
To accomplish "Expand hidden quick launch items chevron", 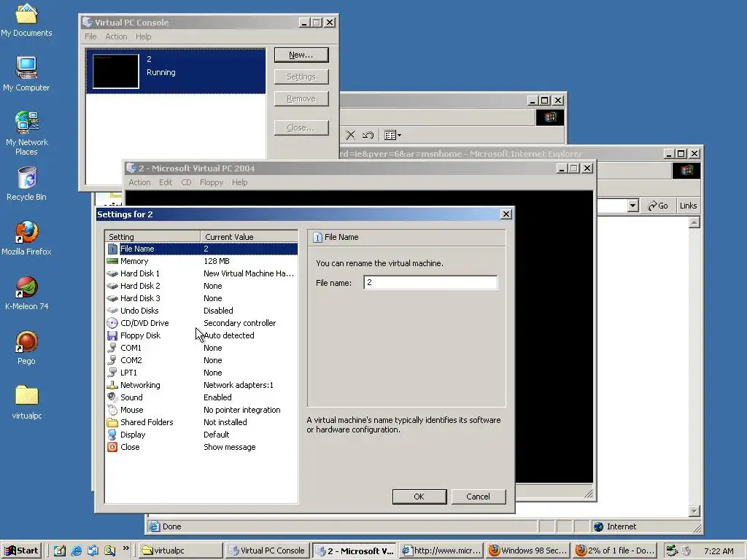I will (125, 548).
